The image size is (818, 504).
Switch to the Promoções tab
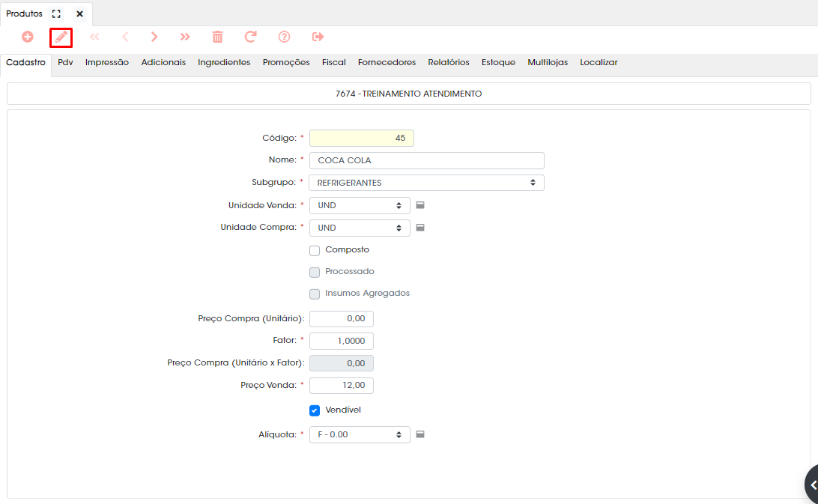pyautogui.click(x=286, y=63)
